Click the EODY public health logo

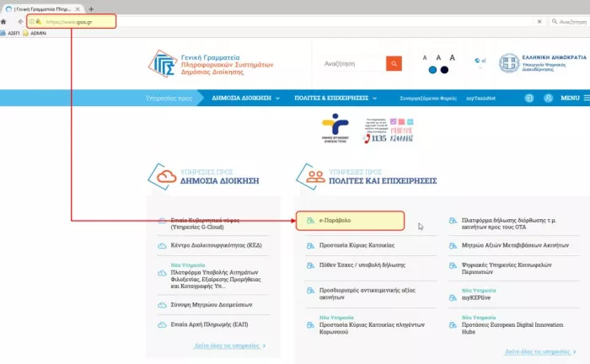tap(335, 128)
